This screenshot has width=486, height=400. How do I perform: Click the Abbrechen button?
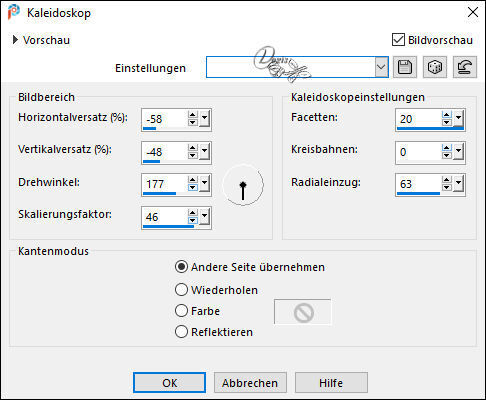pos(250,383)
